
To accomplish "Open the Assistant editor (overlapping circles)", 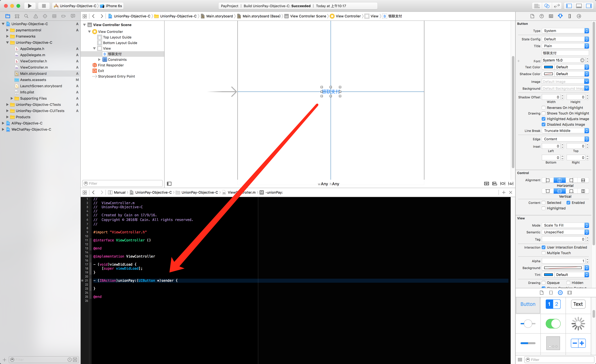I will coord(547,6).
